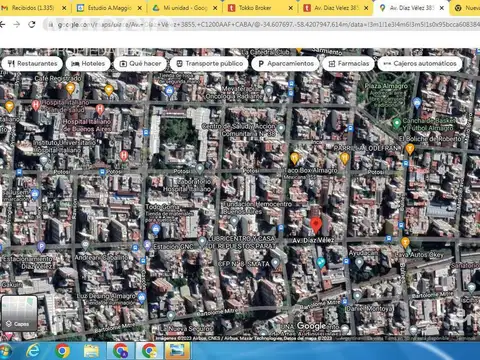480x360 pixels.
Task: Click the Lubricentro y Casa de Repuestos pin
Action: tap(202, 242)
